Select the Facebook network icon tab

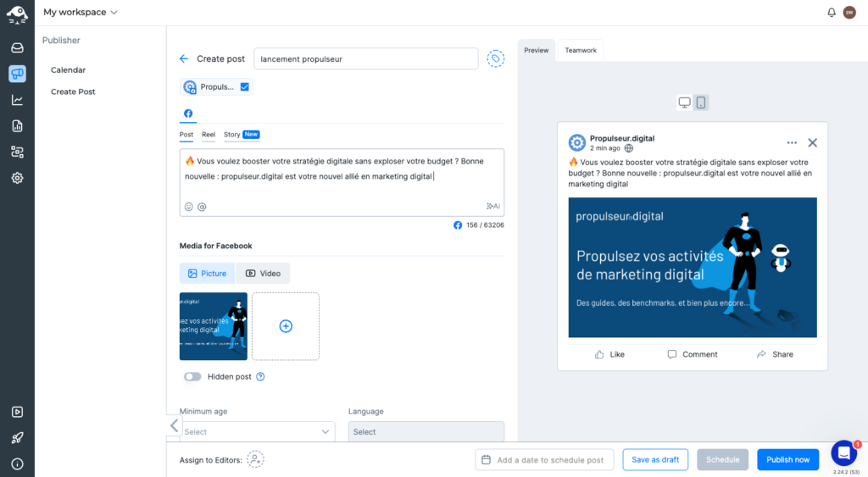click(x=188, y=114)
